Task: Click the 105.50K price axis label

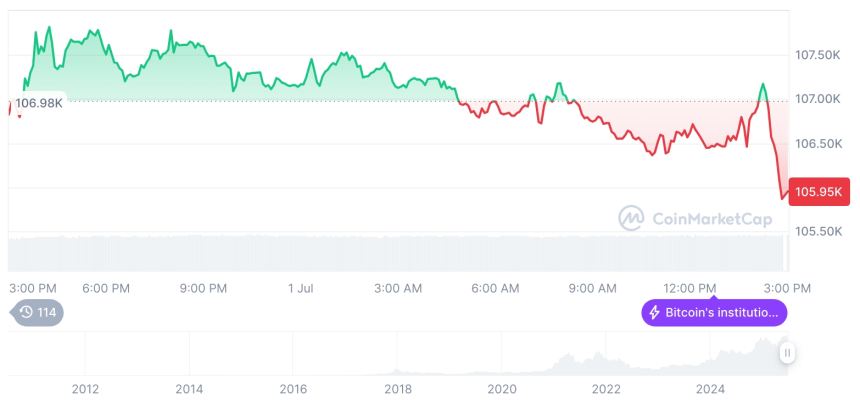Action: [x=818, y=231]
